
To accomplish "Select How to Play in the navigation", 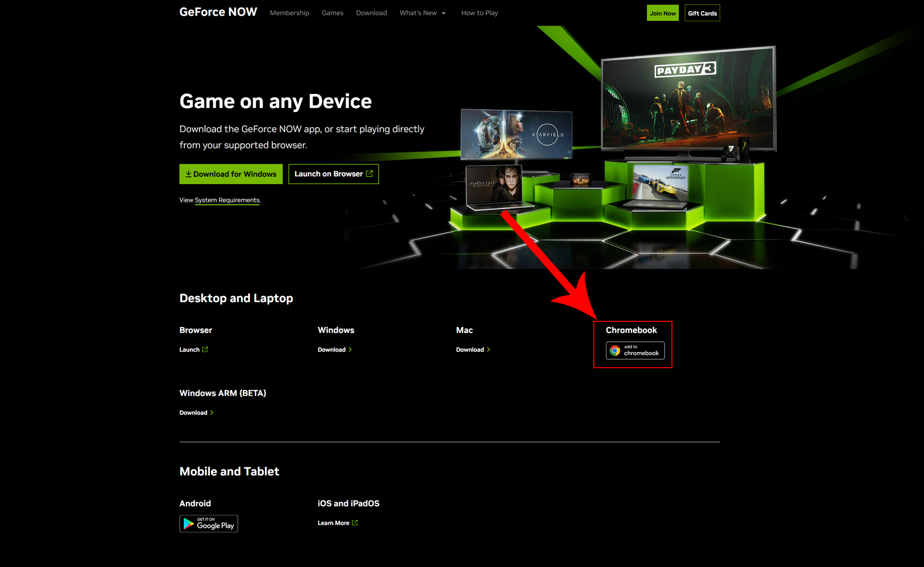I will pyautogui.click(x=479, y=12).
